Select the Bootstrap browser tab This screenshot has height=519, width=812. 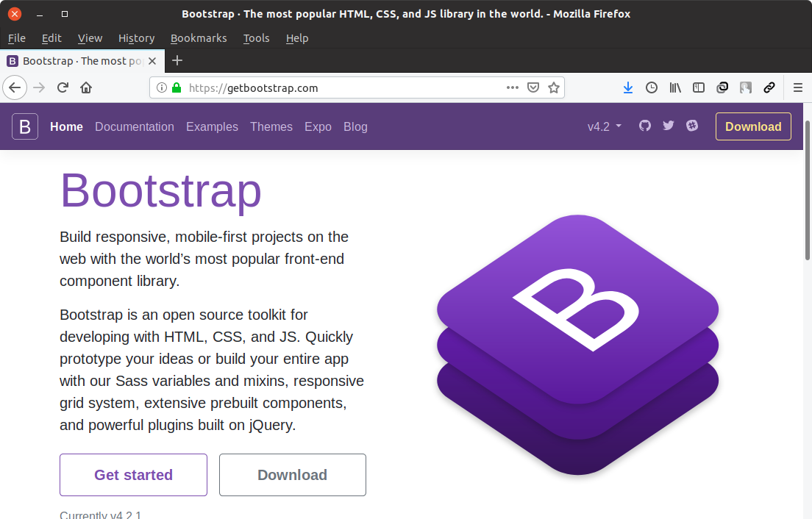[x=82, y=61]
